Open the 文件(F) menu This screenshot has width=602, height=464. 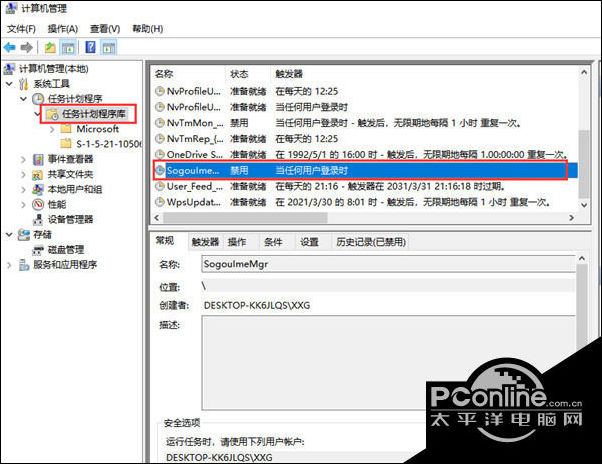22,29
